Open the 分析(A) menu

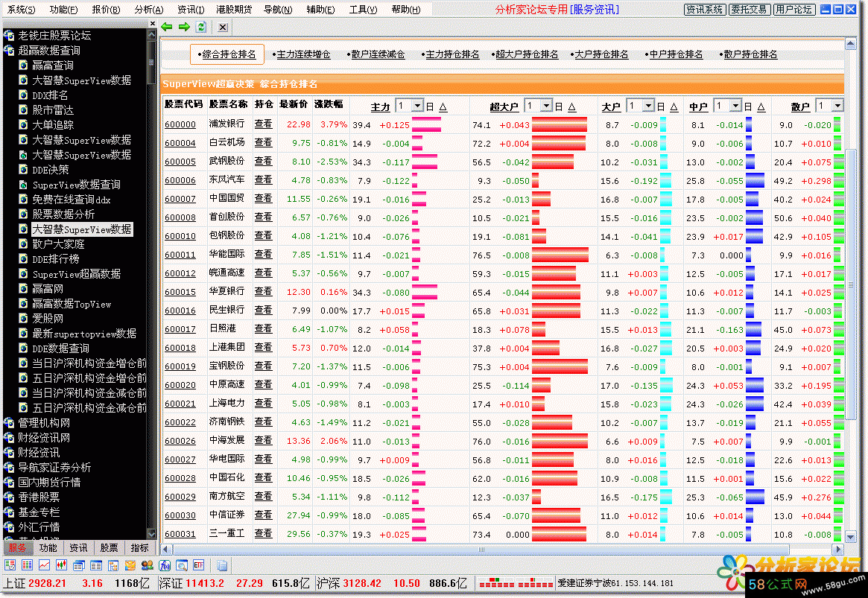click(x=149, y=10)
